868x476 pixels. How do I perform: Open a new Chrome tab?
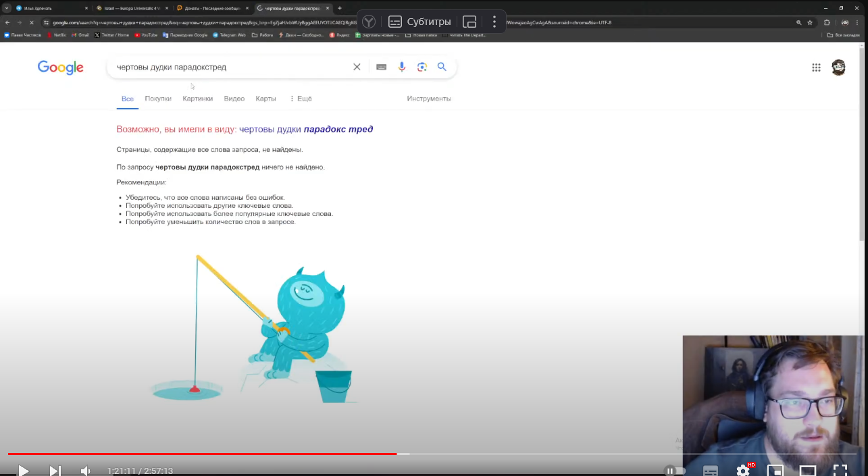(x=340, y=8)
